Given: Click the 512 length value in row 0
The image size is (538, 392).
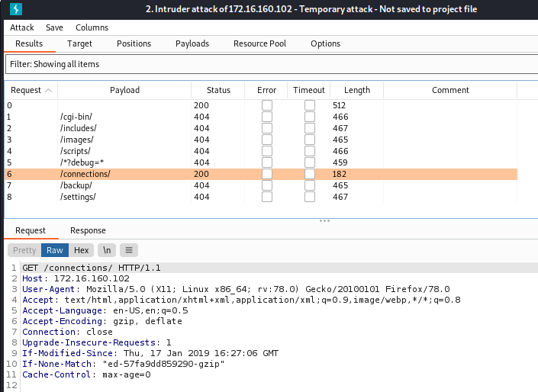Looking at the screenshot, I should pyautogui.click(x=339, y=105).
